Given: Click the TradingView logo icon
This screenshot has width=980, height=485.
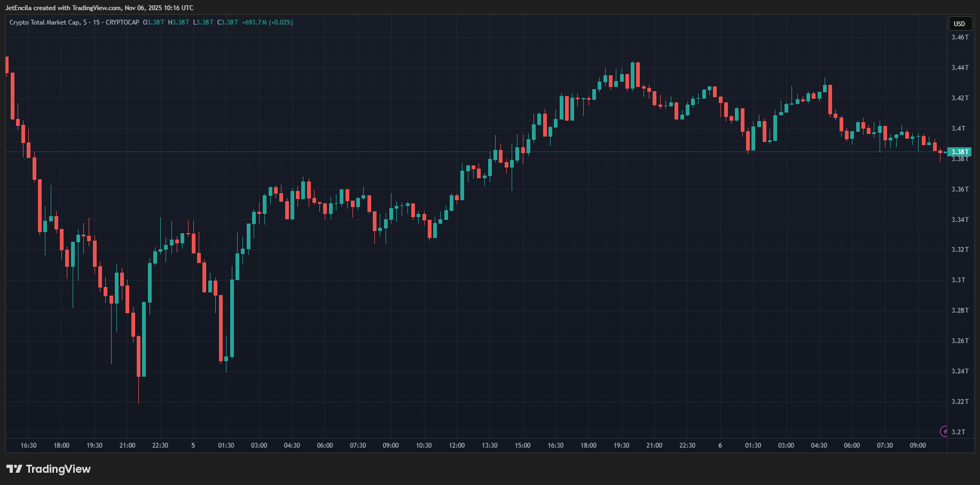Looking at the screenshot, I should pos(14,469).
